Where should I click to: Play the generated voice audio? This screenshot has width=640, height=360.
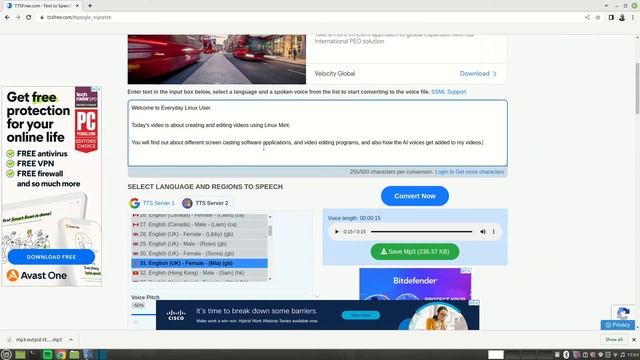click(x=337, y=232)
